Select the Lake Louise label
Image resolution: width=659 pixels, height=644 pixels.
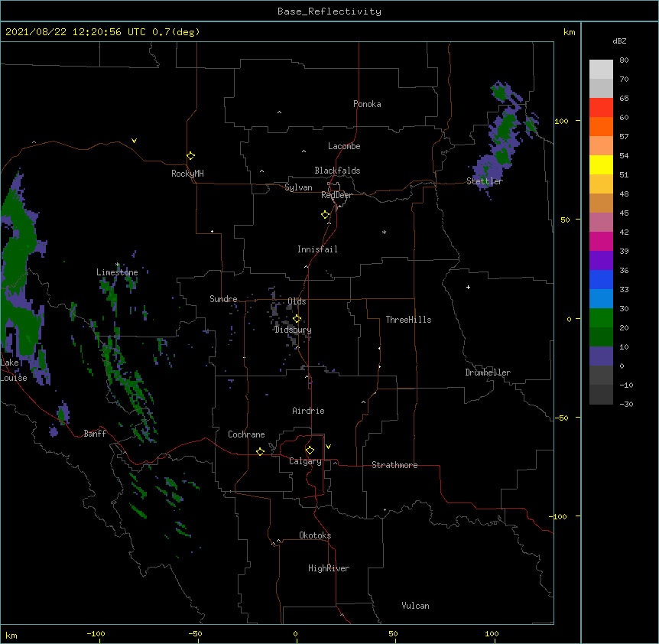(14, 370)
